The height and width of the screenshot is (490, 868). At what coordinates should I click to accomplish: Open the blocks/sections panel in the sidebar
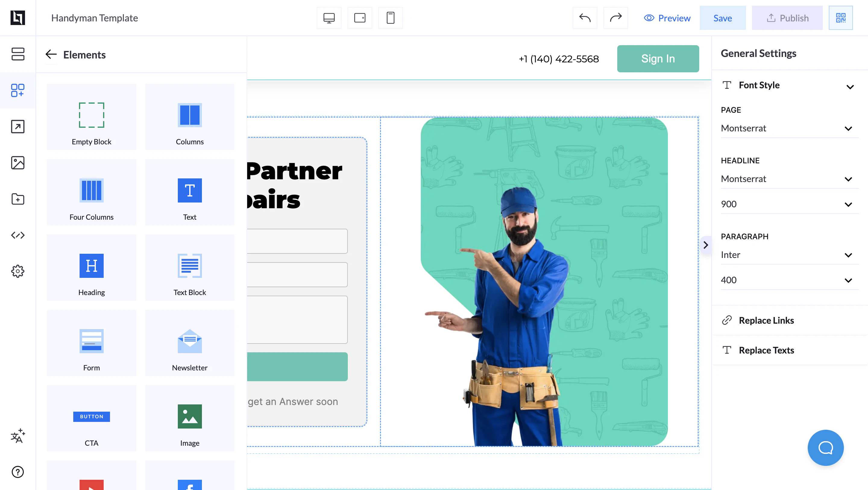coord(17,54)
